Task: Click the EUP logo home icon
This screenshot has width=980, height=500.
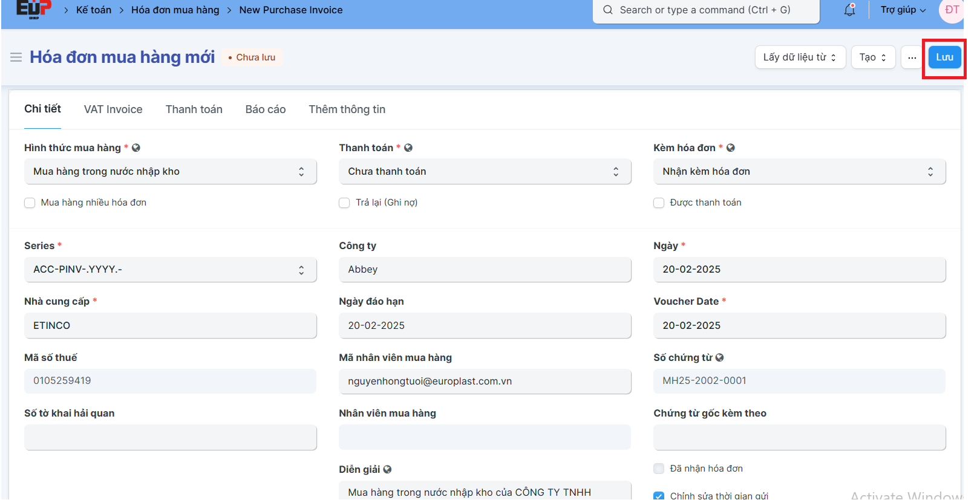Action: 33,9
